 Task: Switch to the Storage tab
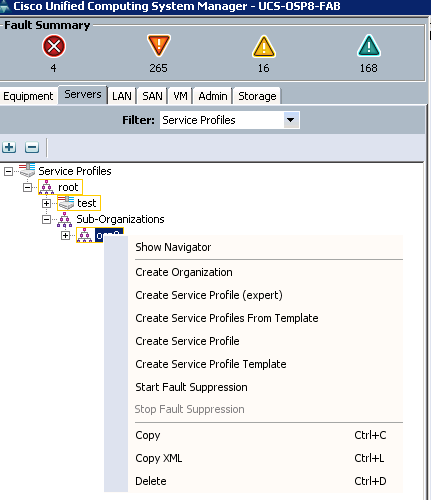[257, 96]
